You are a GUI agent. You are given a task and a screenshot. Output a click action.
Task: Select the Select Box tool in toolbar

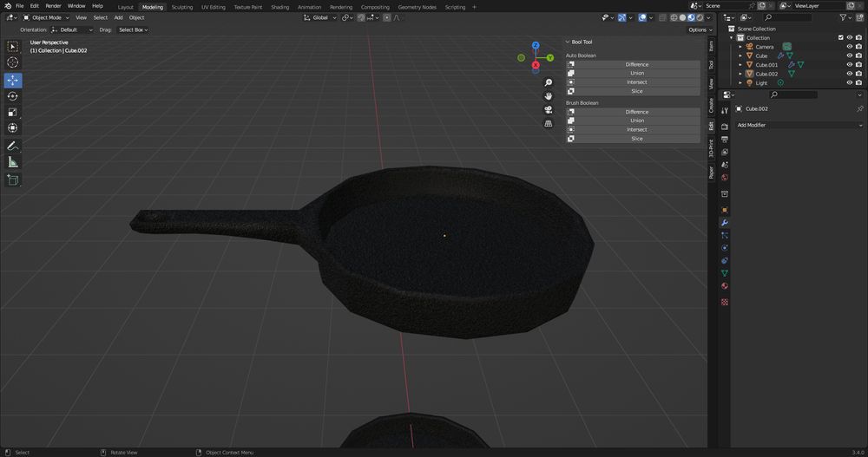[x=13, y=47]
